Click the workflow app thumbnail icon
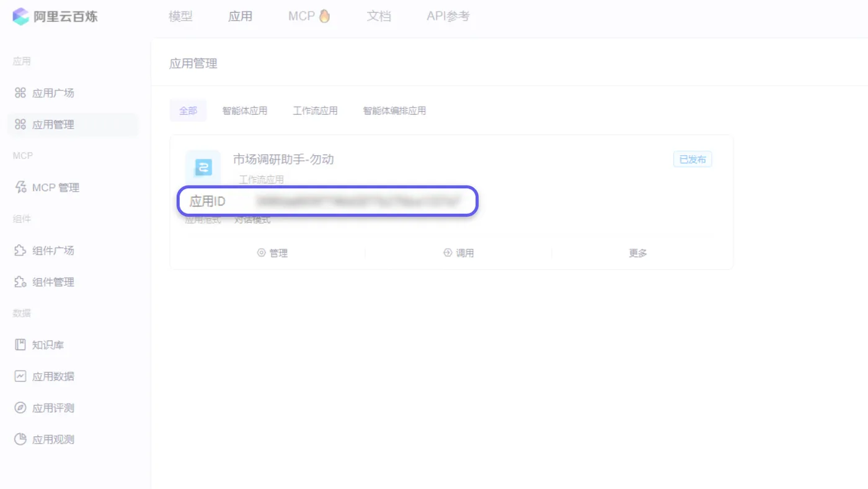The width and height of the screenshot is (868, 489). (203, 168)
